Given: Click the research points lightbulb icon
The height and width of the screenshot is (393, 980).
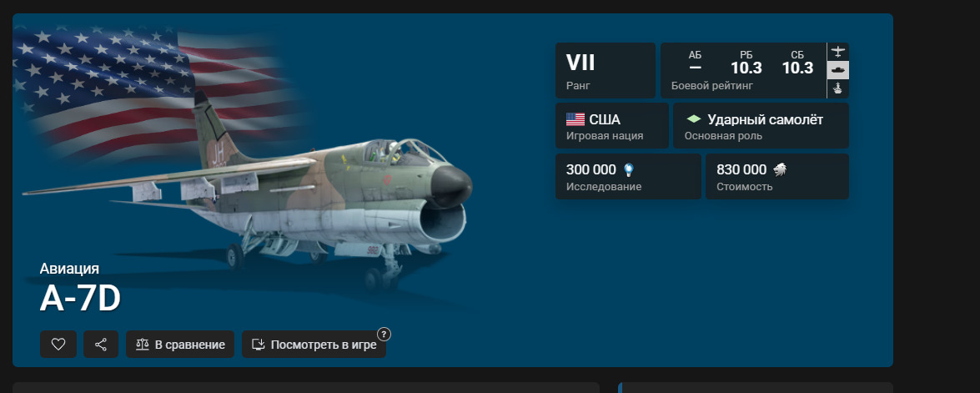Looking at the screenshot, I should pyautogui.click(x=629, y=169).
